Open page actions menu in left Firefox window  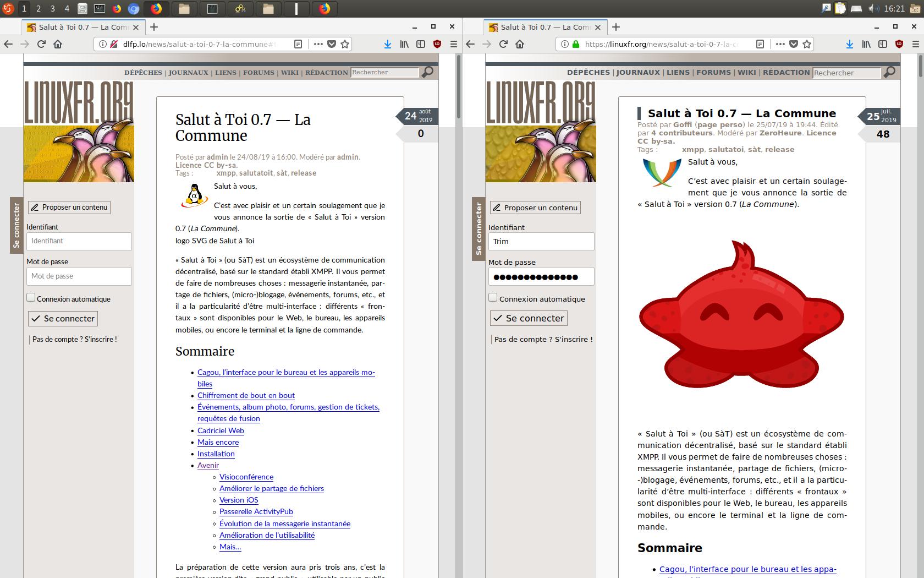click(x=318, y=44)
